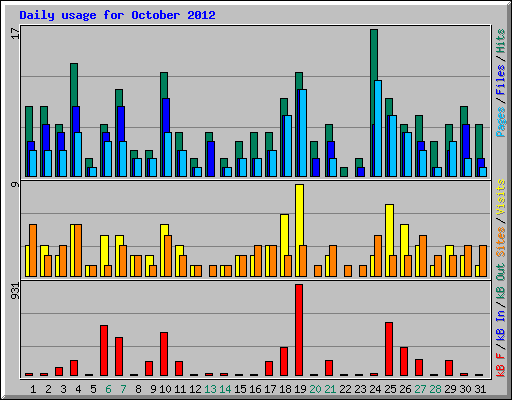Select x-axis day label 26
The height and width of the screenshot is (400, 512).
pyautogui.click(x=405, y=389)
